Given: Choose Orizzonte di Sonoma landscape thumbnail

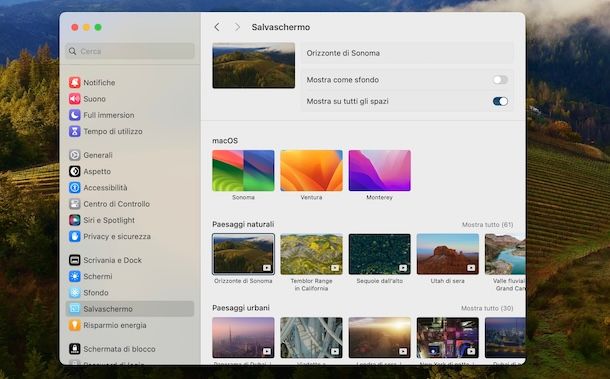Looking at the screenshot, I should point(243,254).
